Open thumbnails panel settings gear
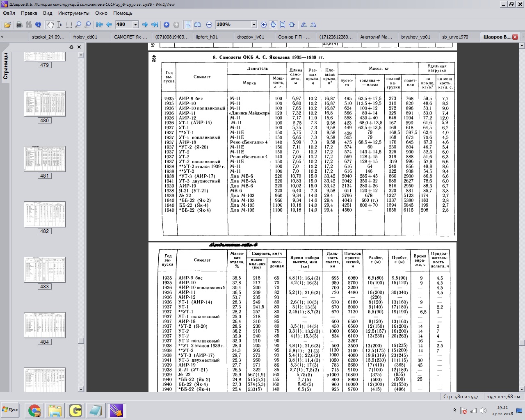525x420 pixels. click(x=71, y=47)
